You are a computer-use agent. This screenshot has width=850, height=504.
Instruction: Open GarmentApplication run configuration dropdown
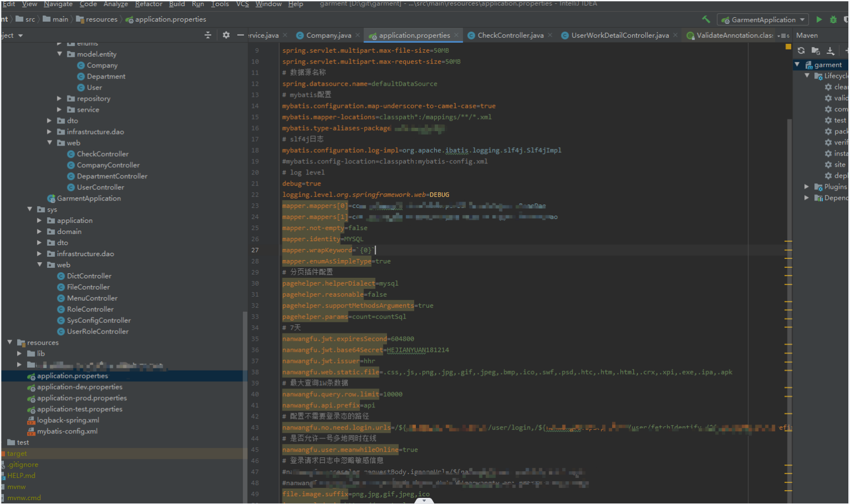763,20
